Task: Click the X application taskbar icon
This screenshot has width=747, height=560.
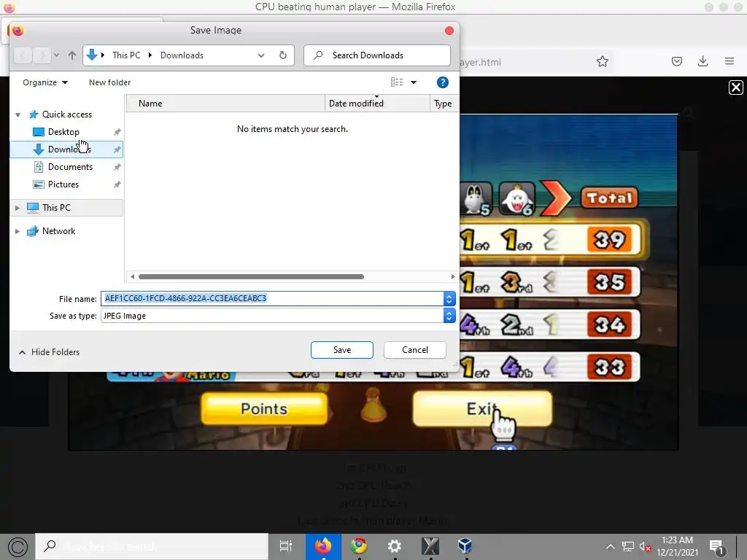Action: pyautogui.click(x=430, y=546)
